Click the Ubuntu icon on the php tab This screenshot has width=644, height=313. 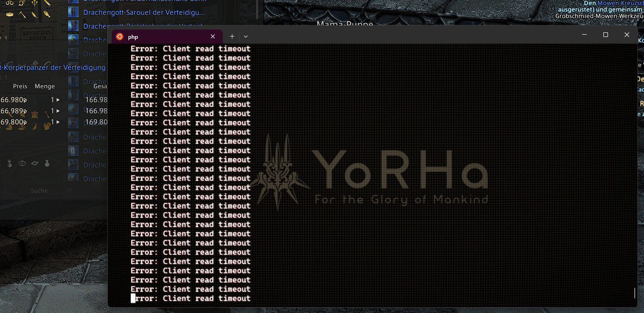120,37
